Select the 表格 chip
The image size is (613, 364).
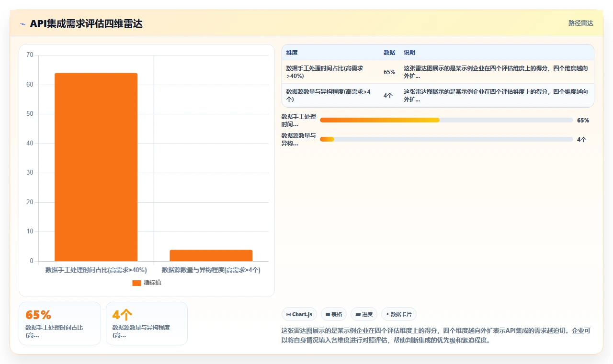[334, 314]
